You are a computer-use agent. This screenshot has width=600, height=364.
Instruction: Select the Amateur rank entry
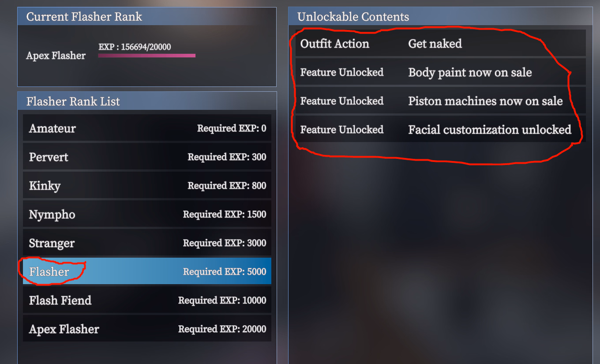coord(147,128)
